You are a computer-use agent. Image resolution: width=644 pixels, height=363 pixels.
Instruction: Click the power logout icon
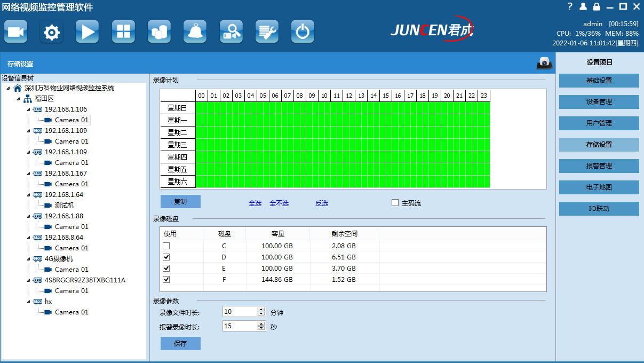click(x=303, y=32)
